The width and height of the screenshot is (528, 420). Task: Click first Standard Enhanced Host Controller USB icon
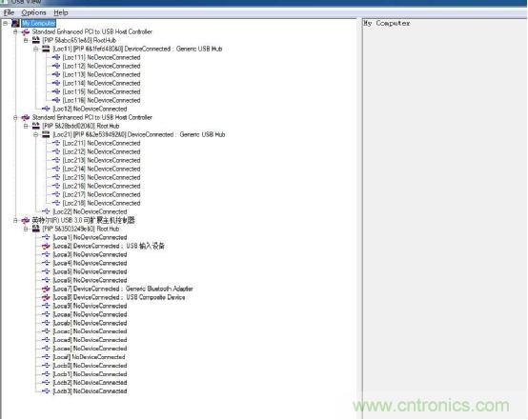pyautogui.click(x=26, y=32)
